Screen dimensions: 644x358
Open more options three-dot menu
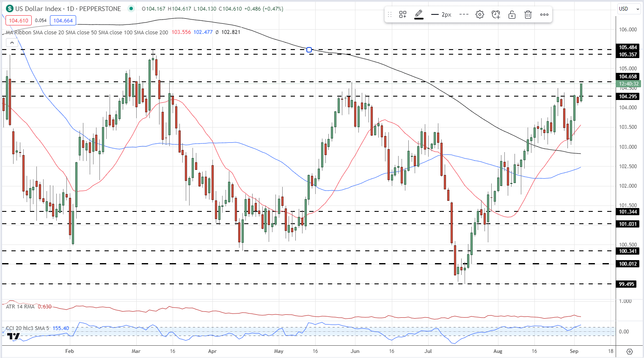[x=544, y=14]
